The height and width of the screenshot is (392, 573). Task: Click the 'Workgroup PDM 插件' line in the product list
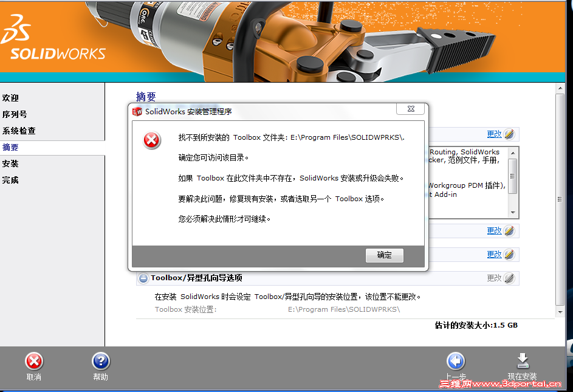tap(467, 185)
